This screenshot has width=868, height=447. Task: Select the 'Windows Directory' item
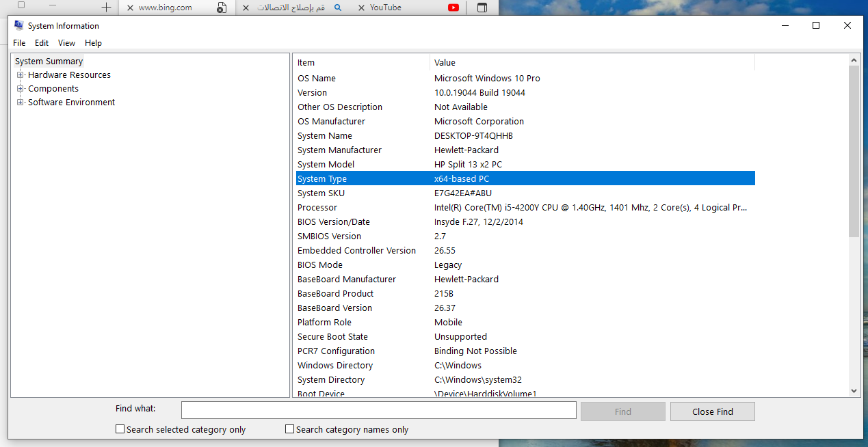click(x=335, y=366)
